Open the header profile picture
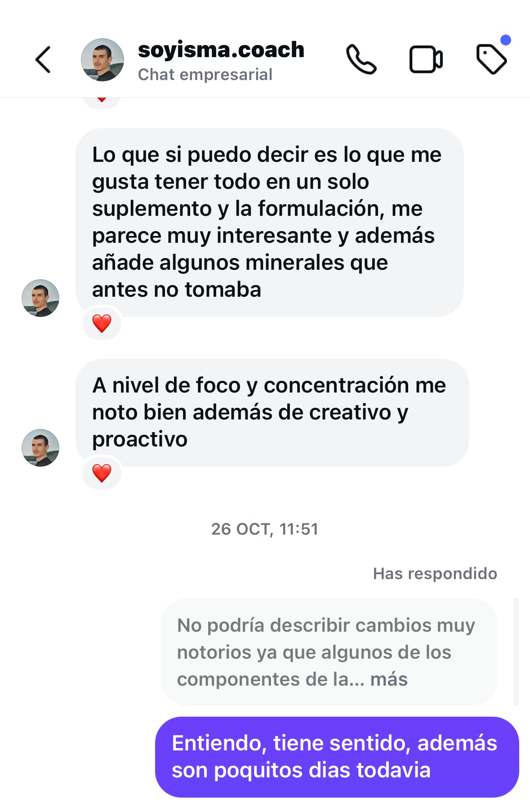 tap(102, 59)
